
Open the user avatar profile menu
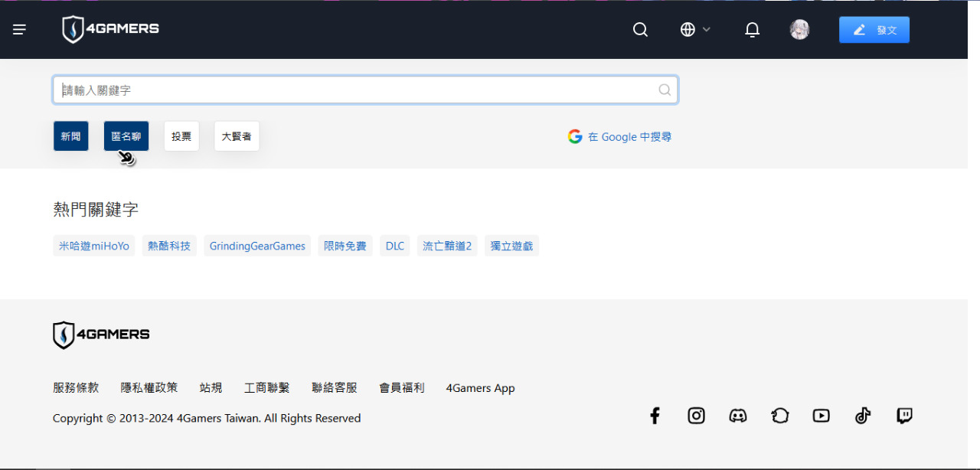tap(799, 30)
